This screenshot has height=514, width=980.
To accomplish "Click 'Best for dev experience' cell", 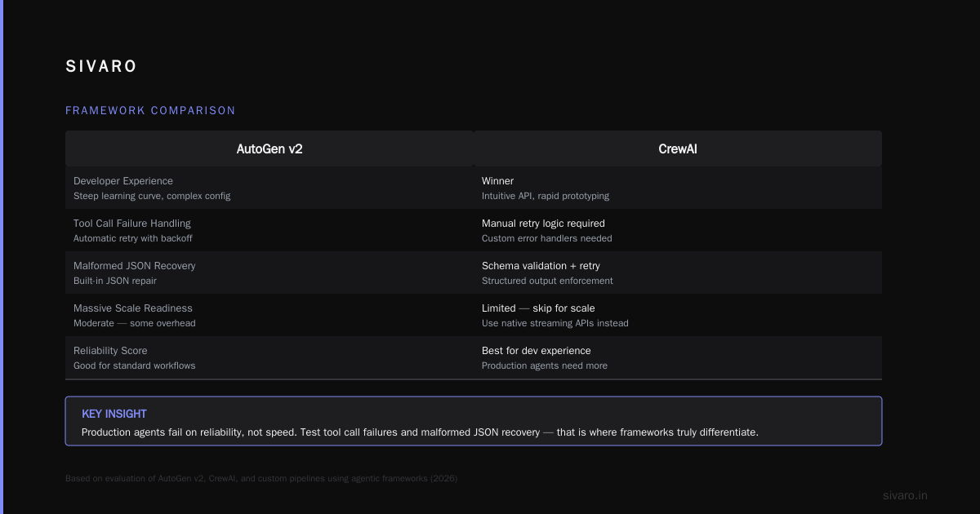I will tap(536, 351).
